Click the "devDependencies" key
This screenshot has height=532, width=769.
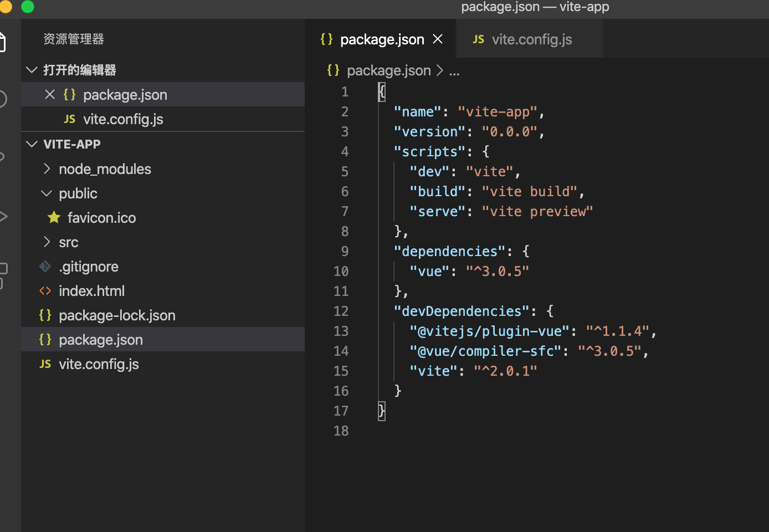click(462, 311)
